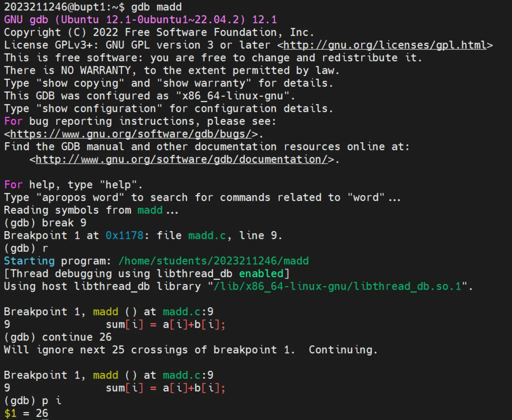512x420 pixels.
Task: Click the Copyright 2022 Free Software Foundation line
Action: (x=159, y=32)
